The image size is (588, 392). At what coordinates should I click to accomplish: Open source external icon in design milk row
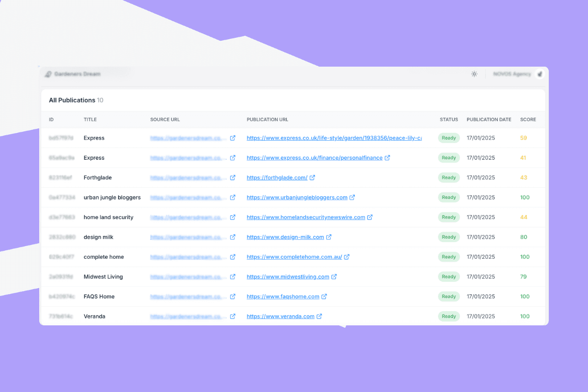233,237
